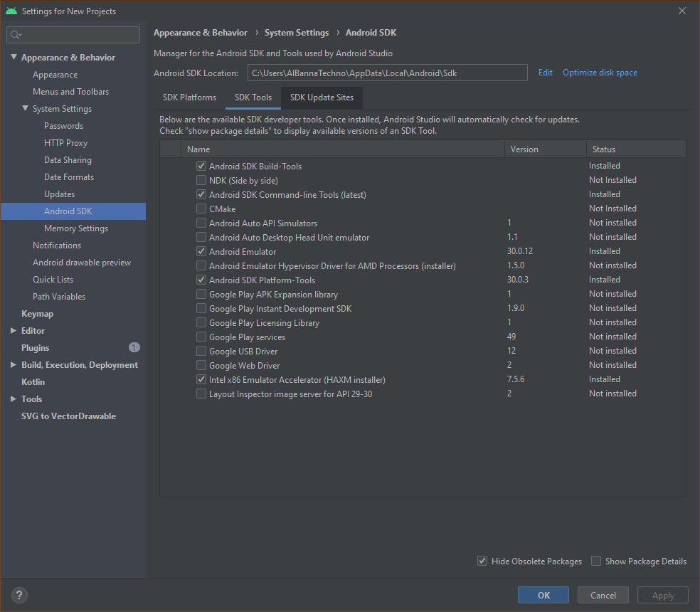
Task: Select Updates in the settings tree
Action: (59, 194)
